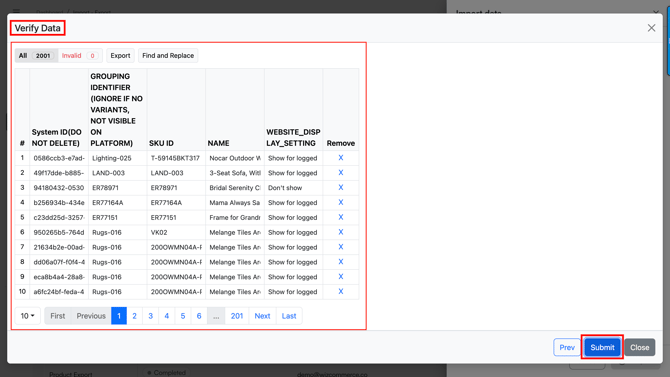Go to pagination page 5
The image size is (670, 377).
pyautogui.click(x=183, y=316)
